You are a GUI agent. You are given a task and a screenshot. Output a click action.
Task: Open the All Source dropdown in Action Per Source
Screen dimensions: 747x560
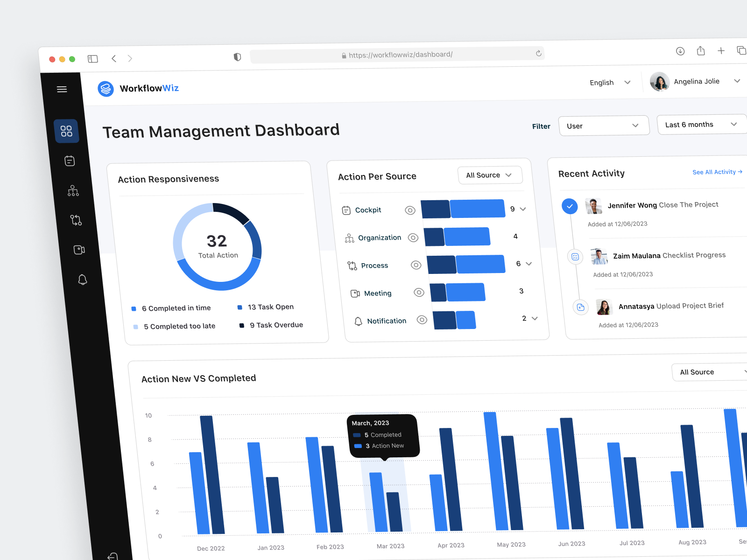click(490, 175)
